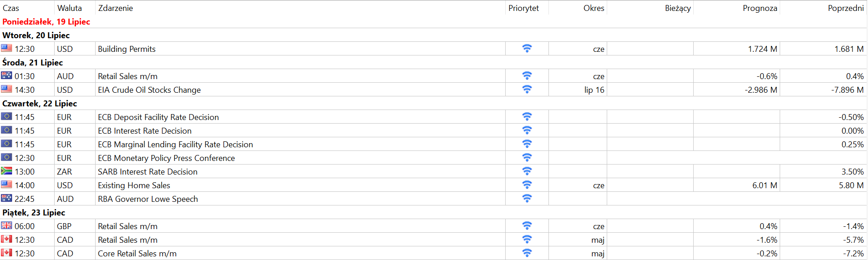Click the Australian flag next to 01:30 Retail Sales

pos(6,75)
